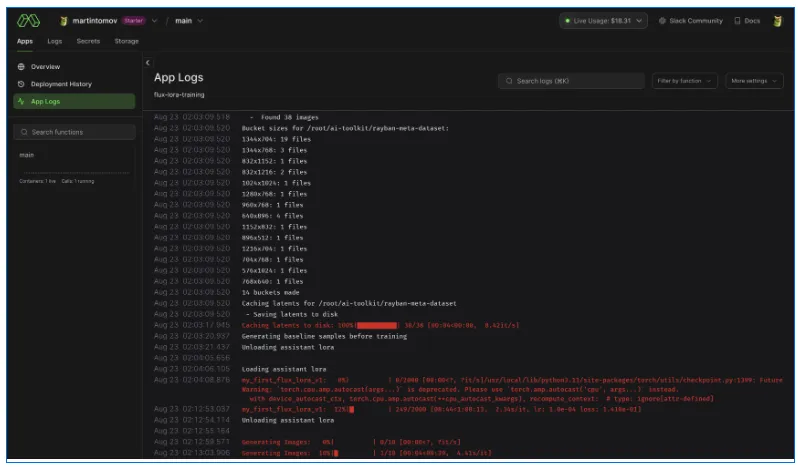Screen dimensions: 798x467
Task: Click the book icon beside Docs
Action: pos(737,21)
